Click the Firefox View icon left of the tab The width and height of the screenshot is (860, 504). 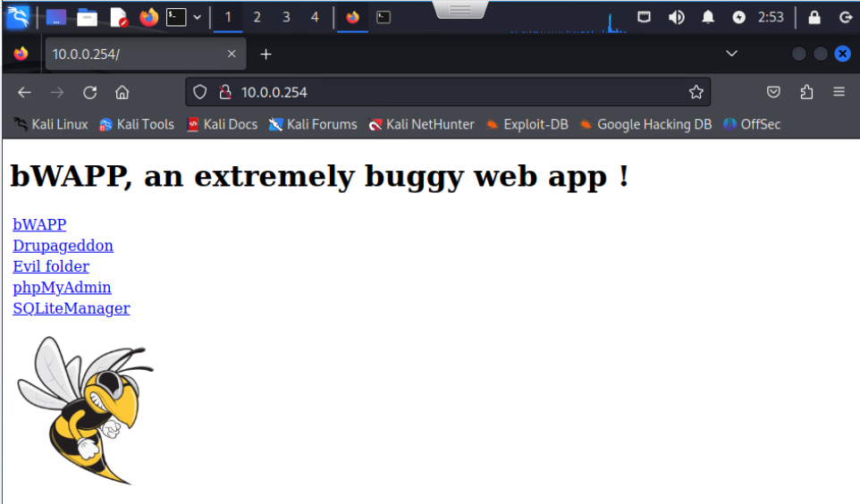point(21,54)
